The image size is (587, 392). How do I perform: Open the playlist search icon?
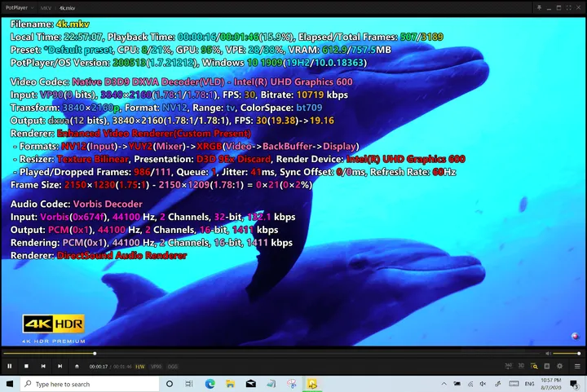534,366
